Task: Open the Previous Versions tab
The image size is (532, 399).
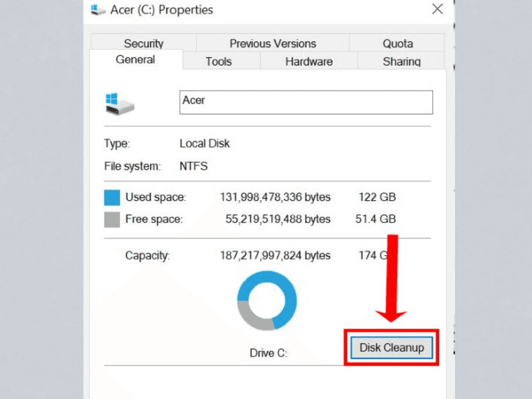Action: (273, 44)
